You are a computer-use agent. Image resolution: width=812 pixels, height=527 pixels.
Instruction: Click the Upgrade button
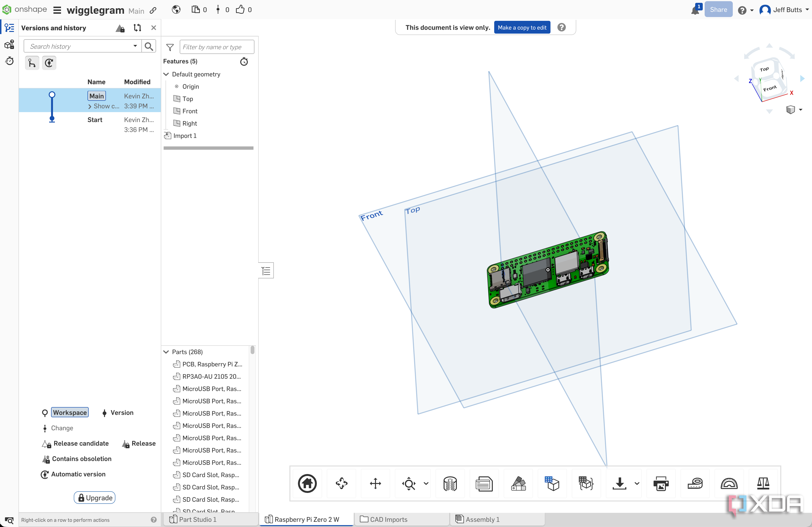pyautogui.click(x=95, y=498)
